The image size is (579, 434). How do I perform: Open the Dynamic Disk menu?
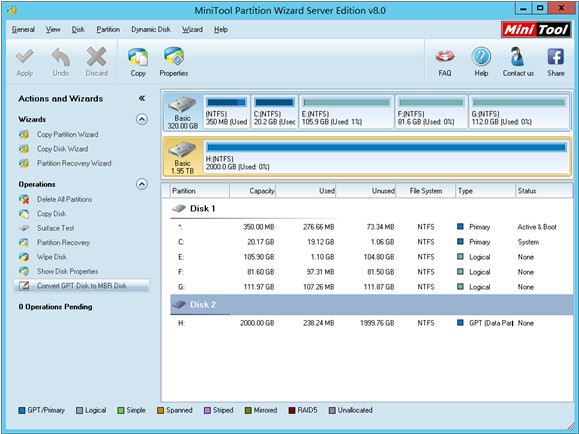coord(151,30)
